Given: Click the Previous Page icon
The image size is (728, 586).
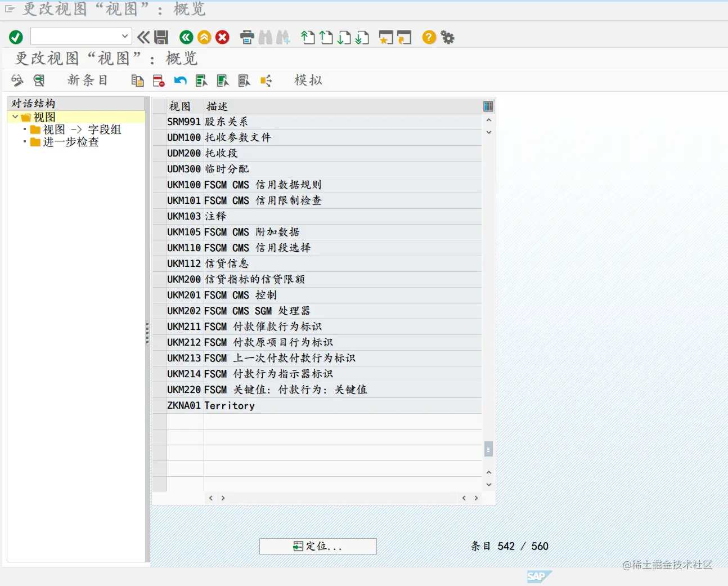Looking at the screenshot, I should point(326,37).
